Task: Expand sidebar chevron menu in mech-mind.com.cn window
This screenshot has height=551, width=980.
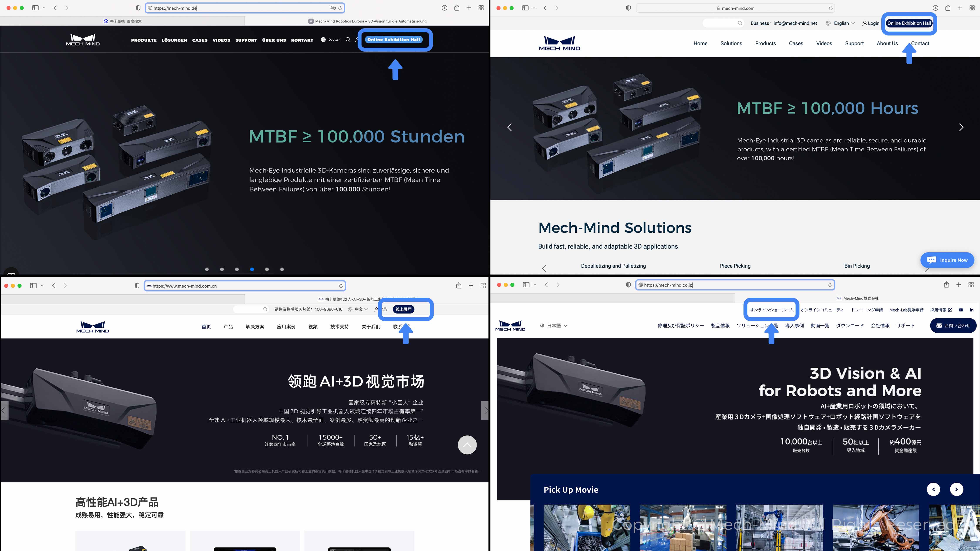Action: (42, 286)
